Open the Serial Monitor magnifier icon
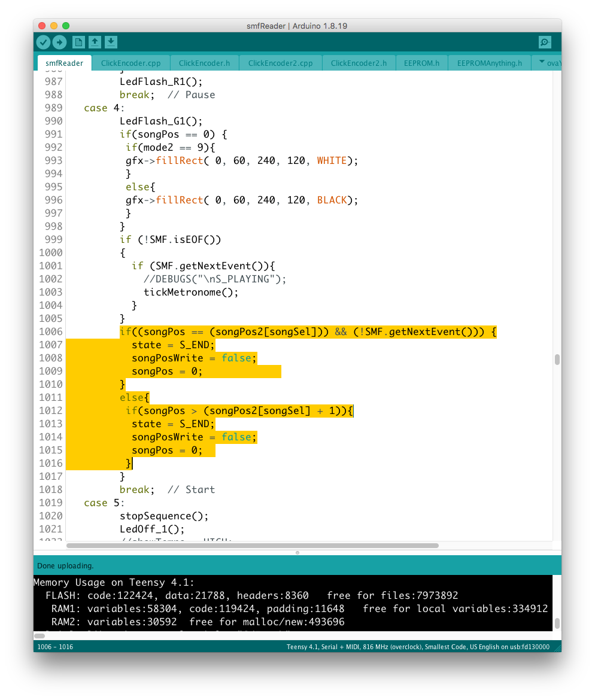The image size is (595, 700). (545, 42)
